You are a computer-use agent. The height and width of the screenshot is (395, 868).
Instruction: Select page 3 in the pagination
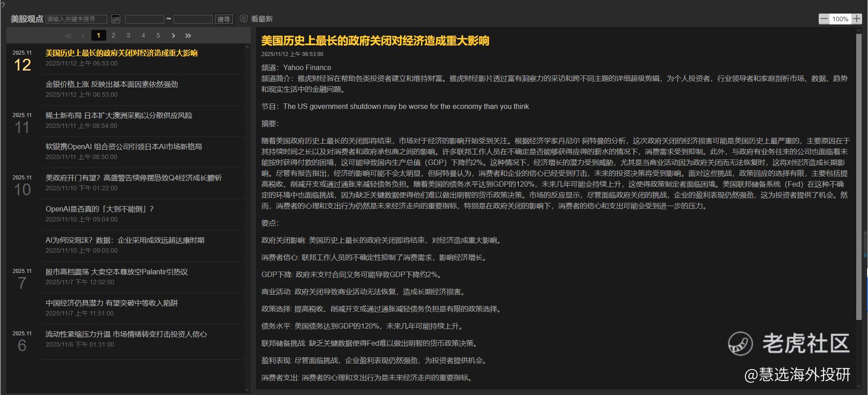coord(128,35)
